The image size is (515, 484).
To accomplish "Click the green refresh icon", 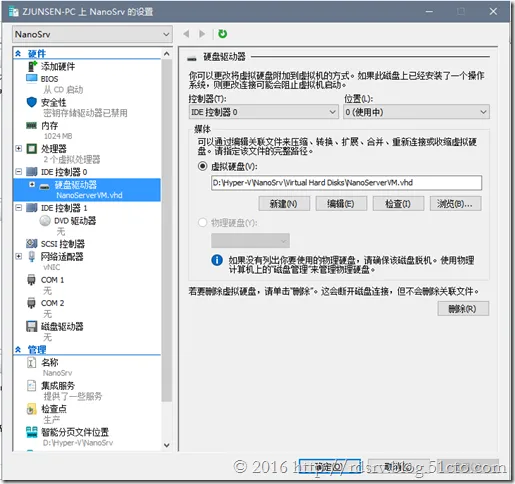I will click(222, 34).
